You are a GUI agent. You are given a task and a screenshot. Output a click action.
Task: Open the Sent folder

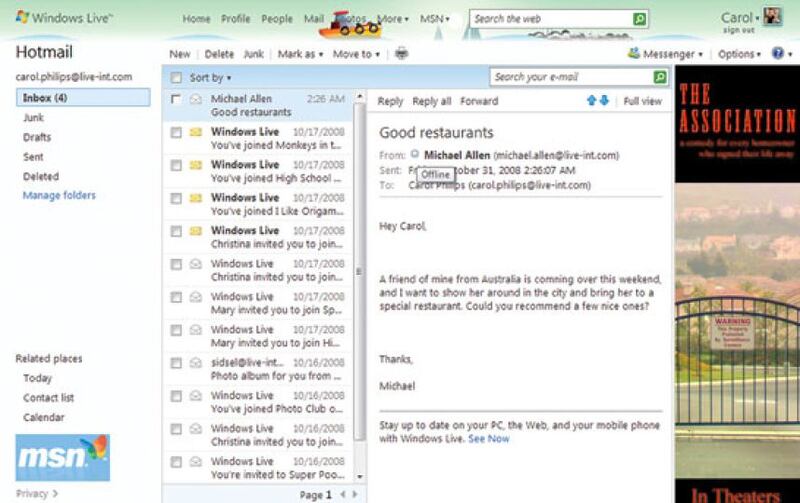33,157
